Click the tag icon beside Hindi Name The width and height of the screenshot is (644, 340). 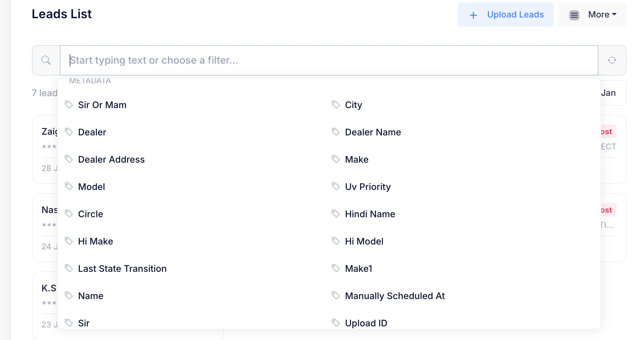coord(336,214)
